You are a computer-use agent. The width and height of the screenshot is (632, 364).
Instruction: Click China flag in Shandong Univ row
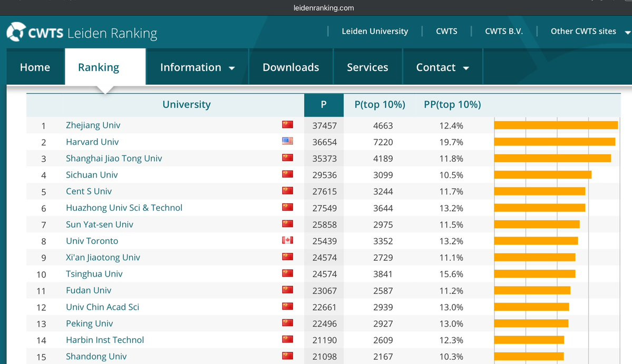point(287,356)
